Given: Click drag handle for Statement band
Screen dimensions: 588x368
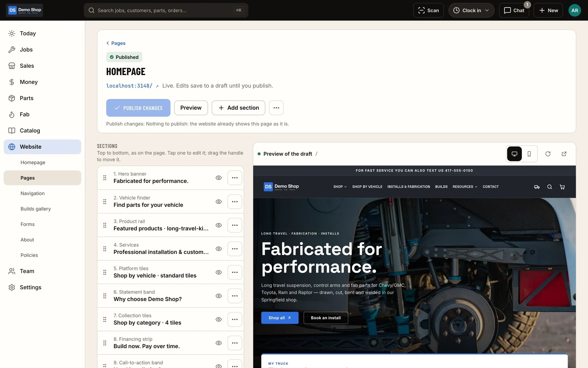Looking at the screenshot, I should click(x=105, y=296).
